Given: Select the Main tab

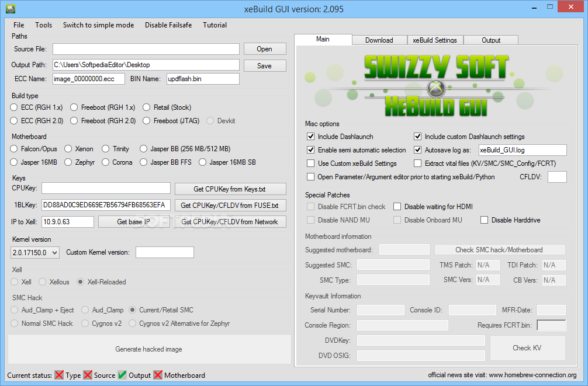Looking at the screenshot, I should pyautogui.click(x=323, y=39).
